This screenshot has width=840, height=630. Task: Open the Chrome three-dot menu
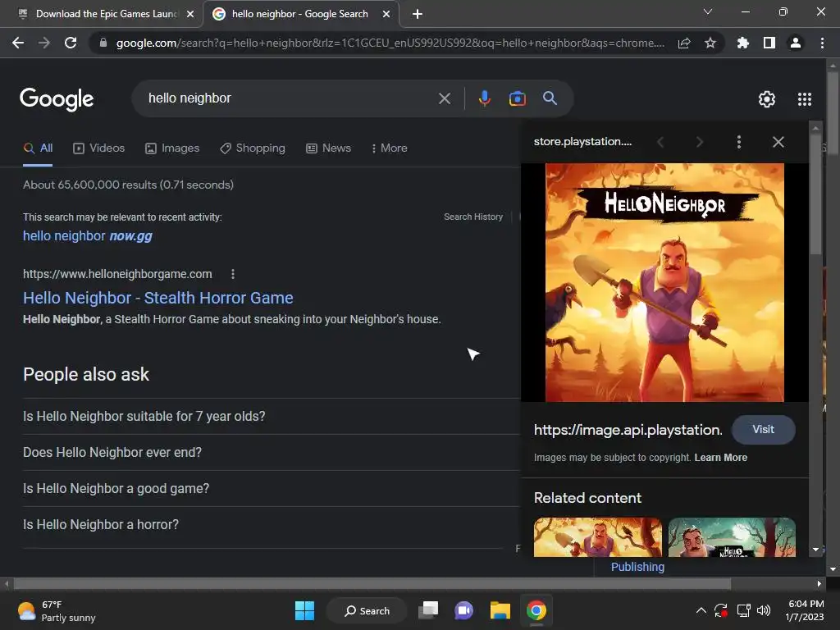[822, 43]
